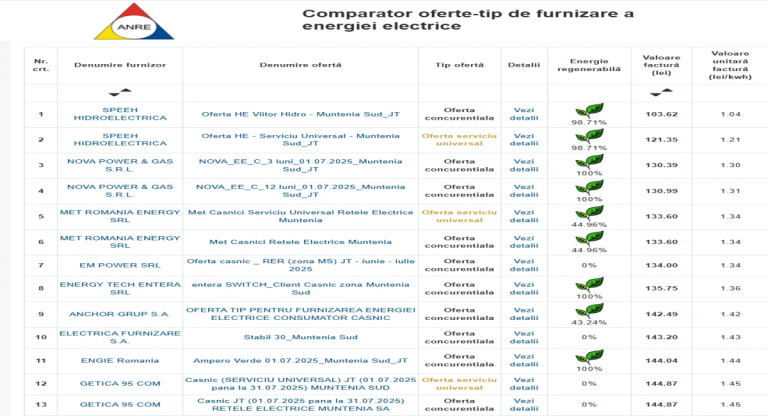The width and height of the screenshot is (768, 416).
Task: Click the 98.71% leaf icon in row 2
Action: coord(589,136)
